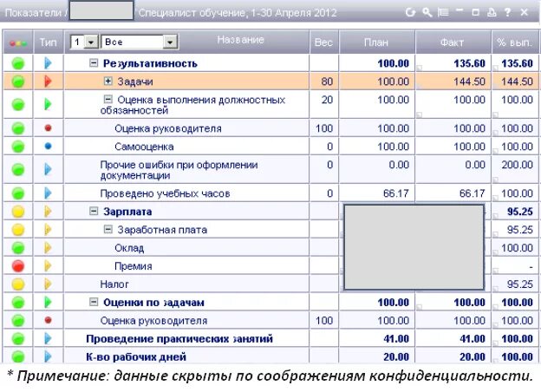
Task: Click green status light for Задачи
Action: (x=18, y=82)
